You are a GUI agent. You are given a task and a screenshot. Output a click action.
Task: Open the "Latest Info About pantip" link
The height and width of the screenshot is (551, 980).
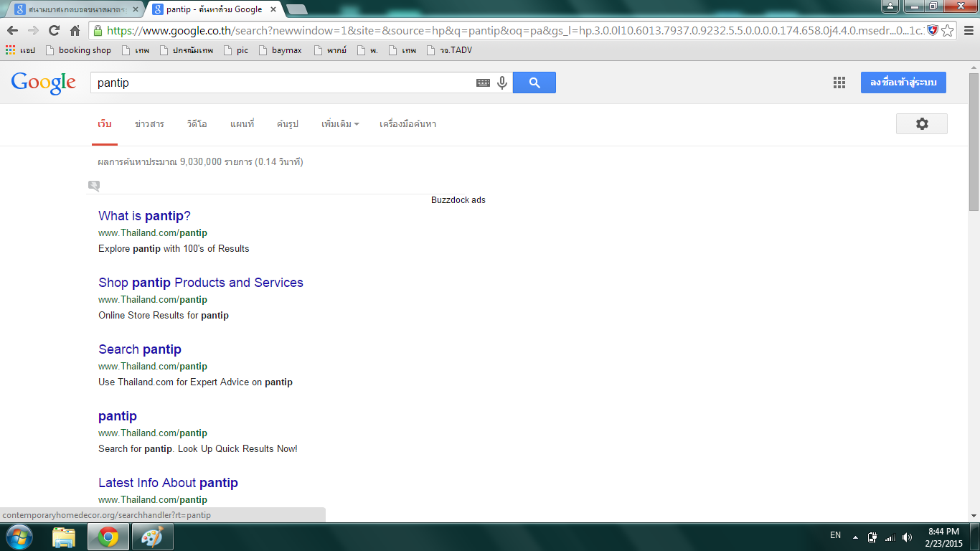pos(168,483)
